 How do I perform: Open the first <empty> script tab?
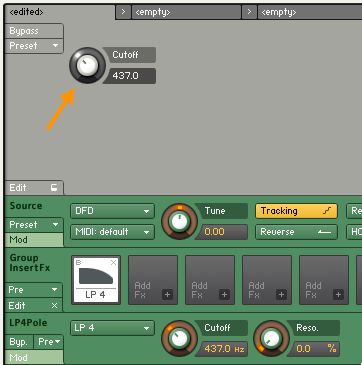(x=186, y=12)
